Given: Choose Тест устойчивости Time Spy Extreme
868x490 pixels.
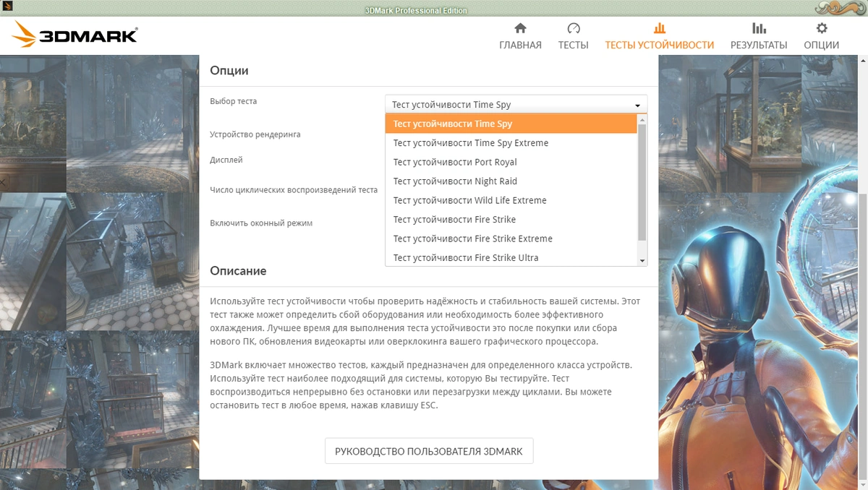Looking at the screenshot, I should coord(511,143).
